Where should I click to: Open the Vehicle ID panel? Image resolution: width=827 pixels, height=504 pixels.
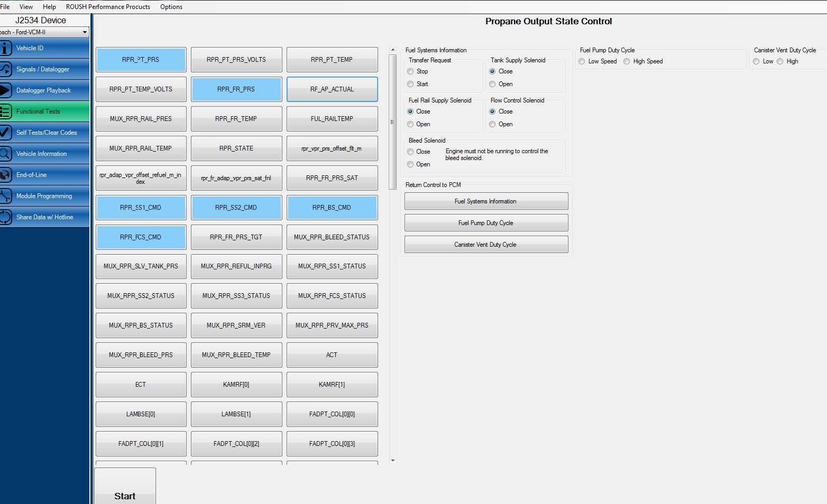37,48
